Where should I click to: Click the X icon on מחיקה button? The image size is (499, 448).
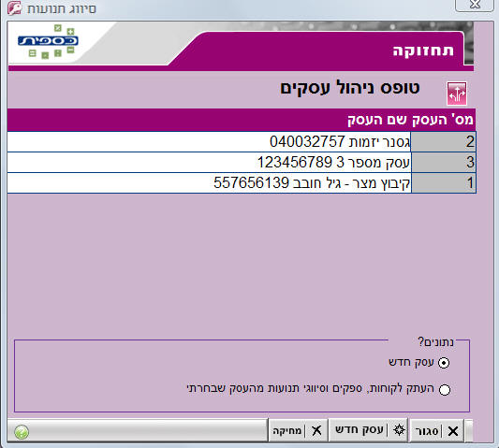pyautogui.click(x=316, y=431)
